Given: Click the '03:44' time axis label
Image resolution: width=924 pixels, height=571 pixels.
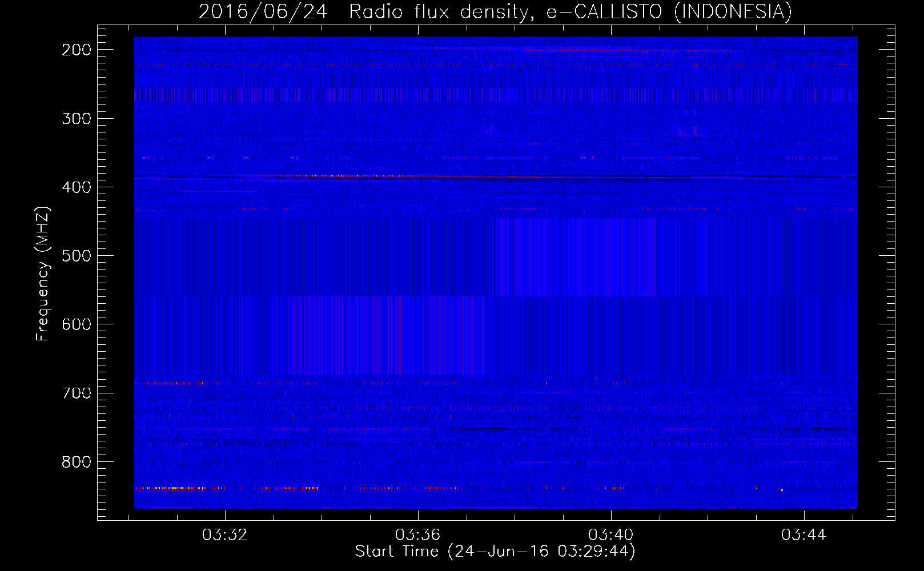Looking at the screenshot, I should click(804, 535).
